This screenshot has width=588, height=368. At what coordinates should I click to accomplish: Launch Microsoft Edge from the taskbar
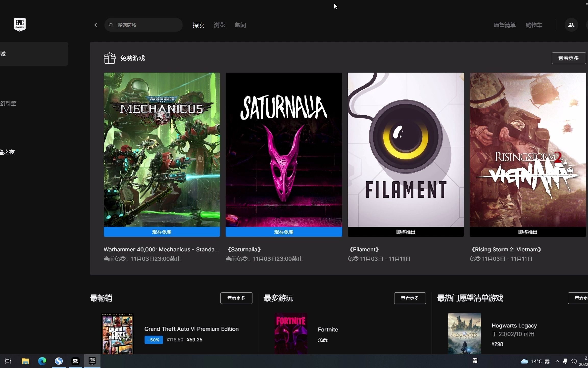(x=42, y=361)
